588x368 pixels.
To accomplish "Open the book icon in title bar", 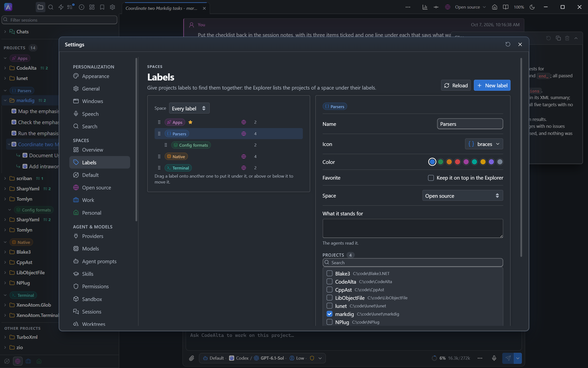I will [x=505, y=7].
